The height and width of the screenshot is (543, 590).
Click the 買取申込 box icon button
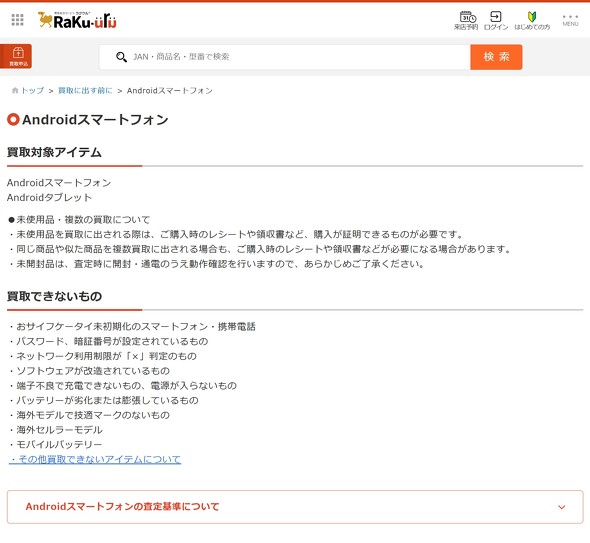click(x=16, y=56)
